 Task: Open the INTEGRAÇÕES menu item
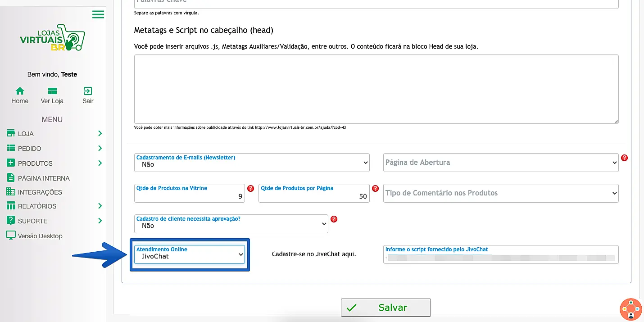[x=40, y=192]
